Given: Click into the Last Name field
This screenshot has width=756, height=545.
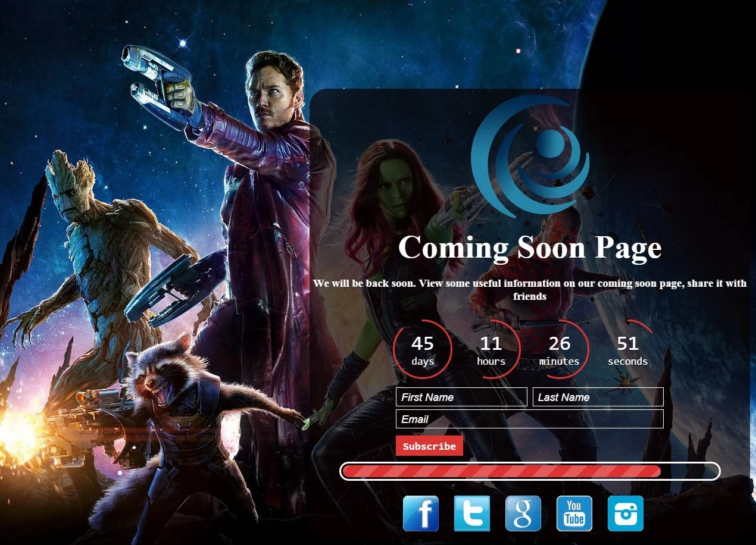Looking at the screenshot, I should [598, 397].
